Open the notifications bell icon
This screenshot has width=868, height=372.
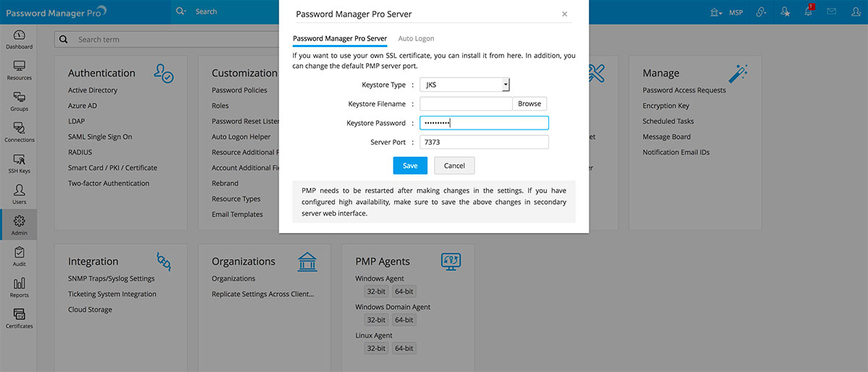pyautogui.click(x=809, y=12)
